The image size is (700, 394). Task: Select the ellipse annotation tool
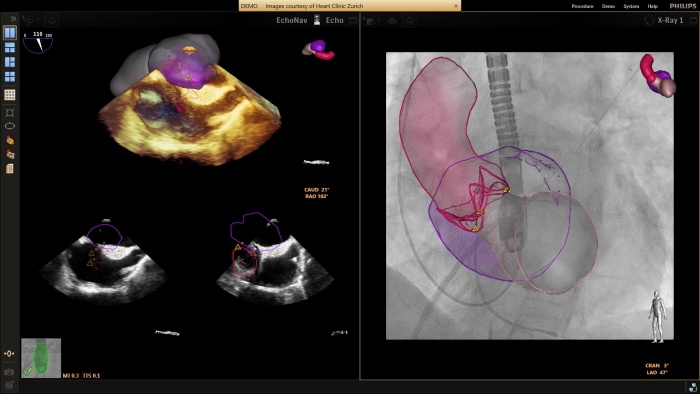pos(10,126)
